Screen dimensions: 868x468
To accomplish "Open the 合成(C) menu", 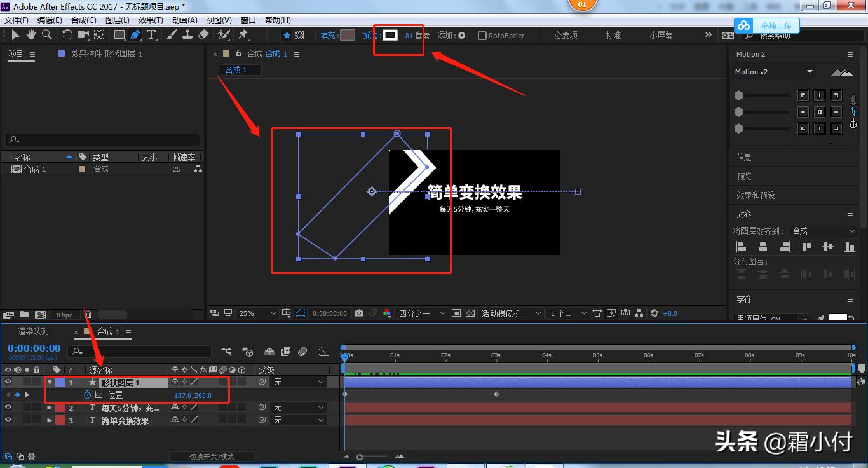I will point(84,20).
